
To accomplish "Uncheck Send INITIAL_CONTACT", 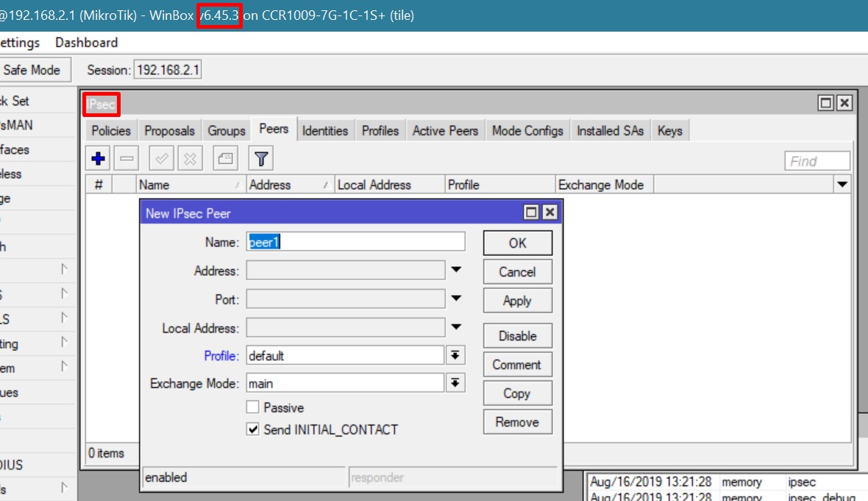I will (x=252, y=429).
